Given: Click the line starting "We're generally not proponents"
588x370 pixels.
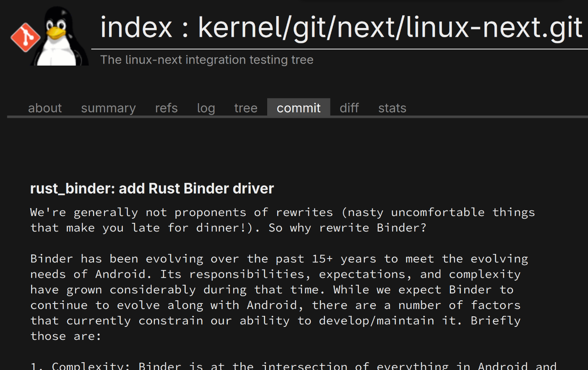Looking at the screenshot, I should pos(282,212).
